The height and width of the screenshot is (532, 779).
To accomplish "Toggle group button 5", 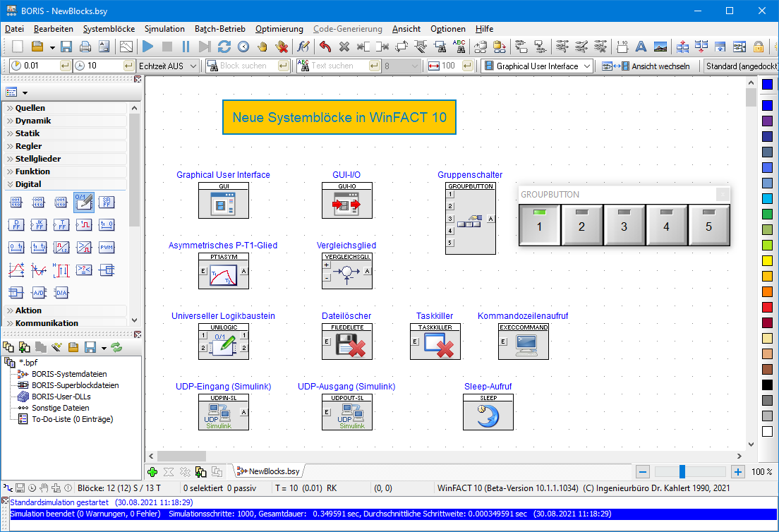I will point(709,225).
